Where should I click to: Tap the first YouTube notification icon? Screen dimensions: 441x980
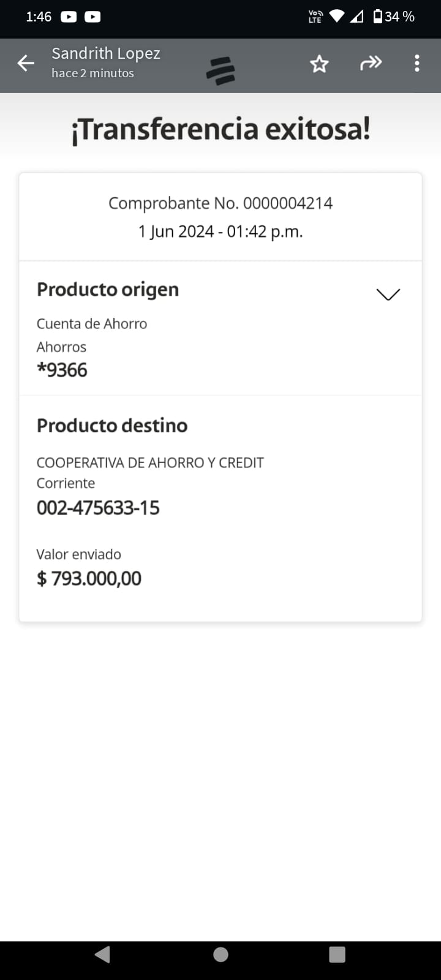pyautogui.click(x=69, y=17)
